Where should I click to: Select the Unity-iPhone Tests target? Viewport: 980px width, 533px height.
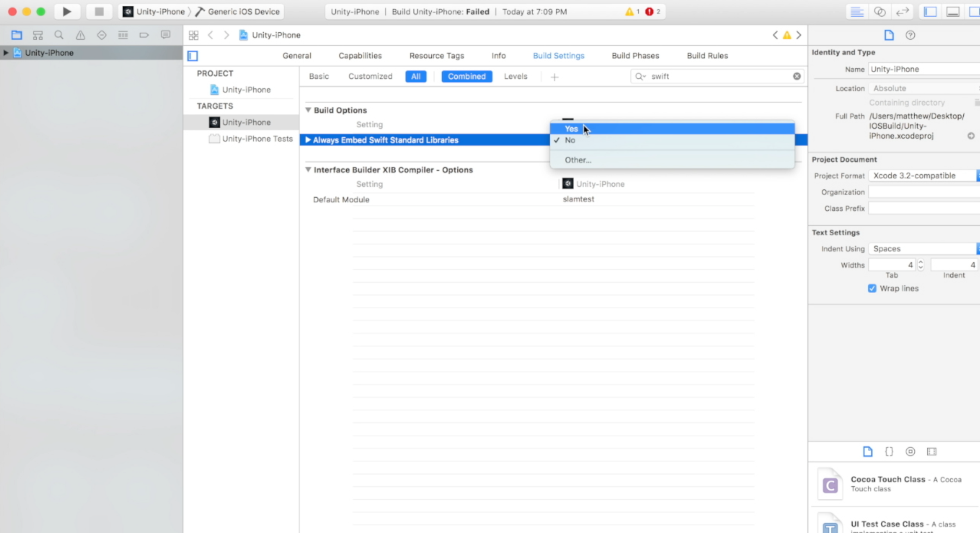click(257, 139)
